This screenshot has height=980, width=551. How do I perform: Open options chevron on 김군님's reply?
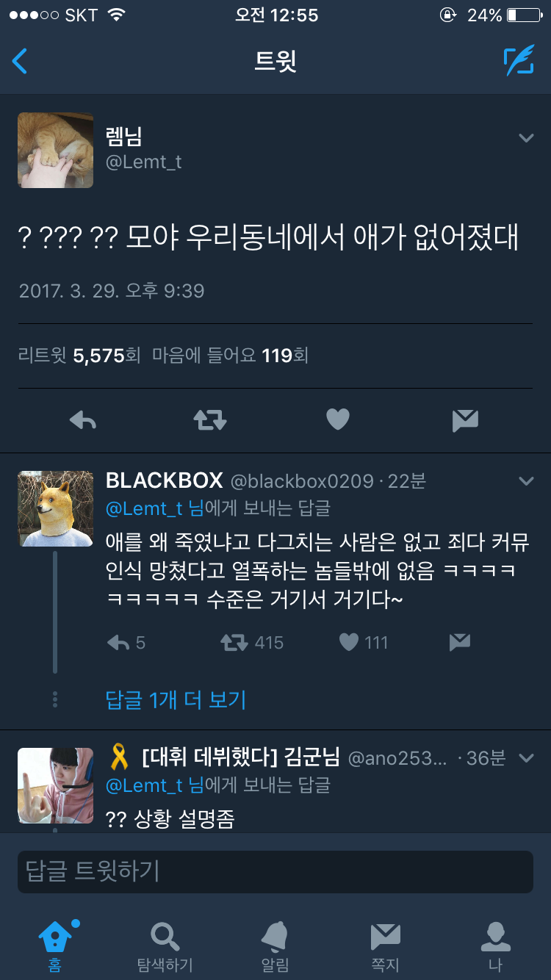point(526,757)
